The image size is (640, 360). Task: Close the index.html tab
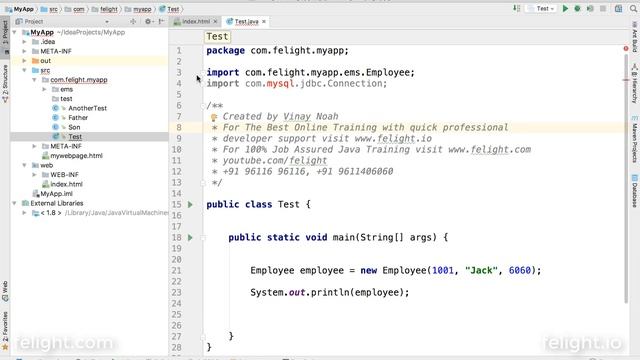(x=216, y=21)
